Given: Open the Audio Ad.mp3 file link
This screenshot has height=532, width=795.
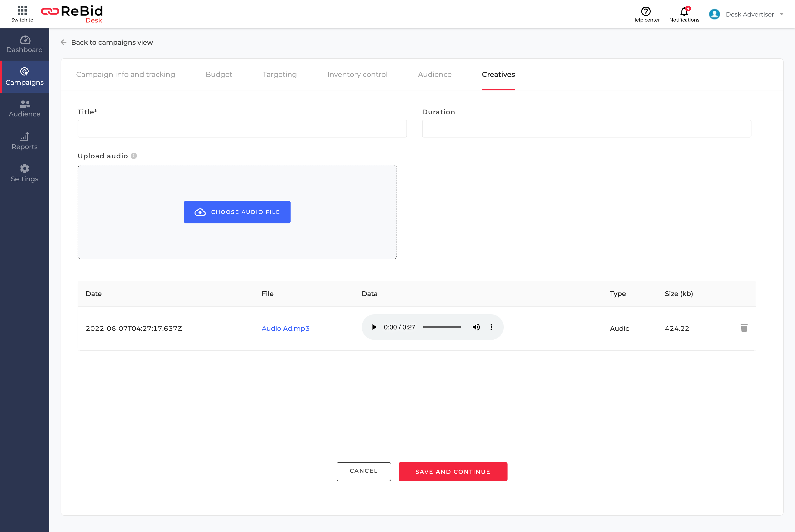Looking at the screenshot, I should (285, 328).
